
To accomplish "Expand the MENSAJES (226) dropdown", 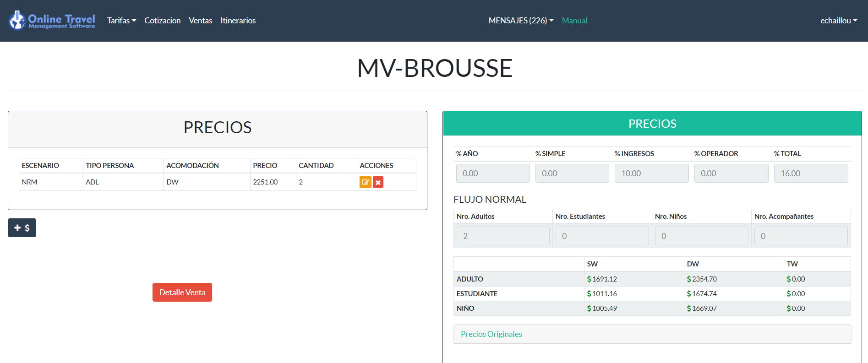I will (521, 21).
